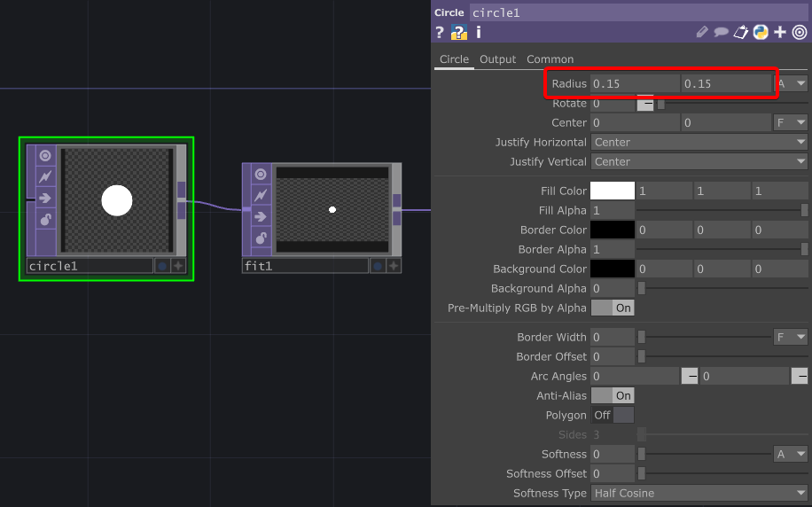Image resolution: width=812 pixels, height=507 pixels.
Task: Click the Border Alpha slider handle
Action: click(804, 250)
